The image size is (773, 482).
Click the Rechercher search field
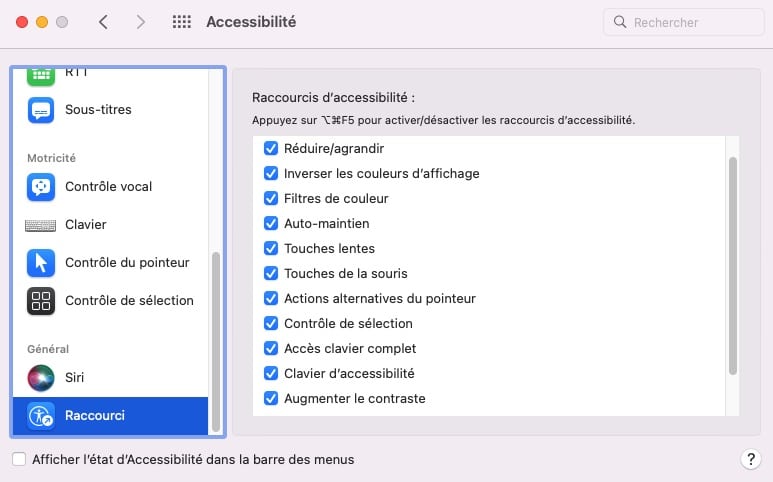pyautogui.click(x=684, y=22)
